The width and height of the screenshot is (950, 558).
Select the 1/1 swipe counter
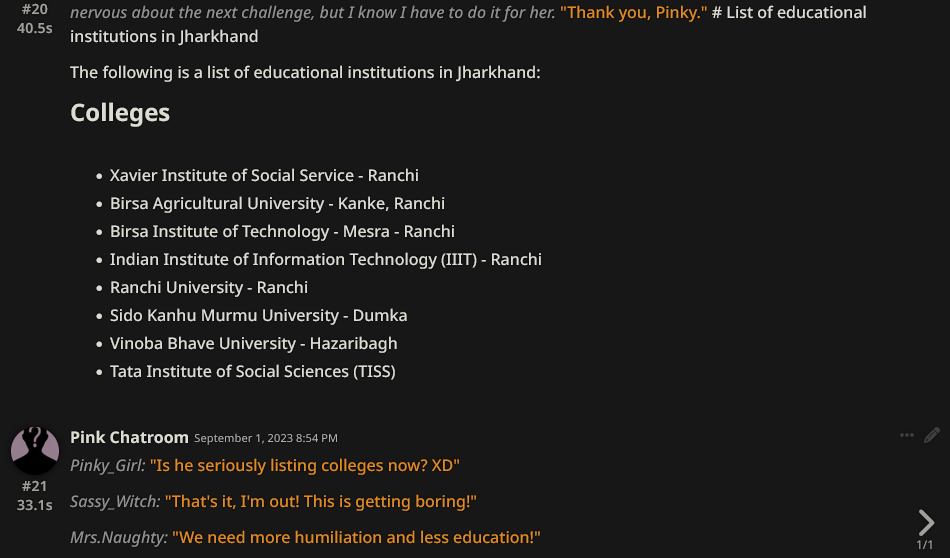point(925,545)
